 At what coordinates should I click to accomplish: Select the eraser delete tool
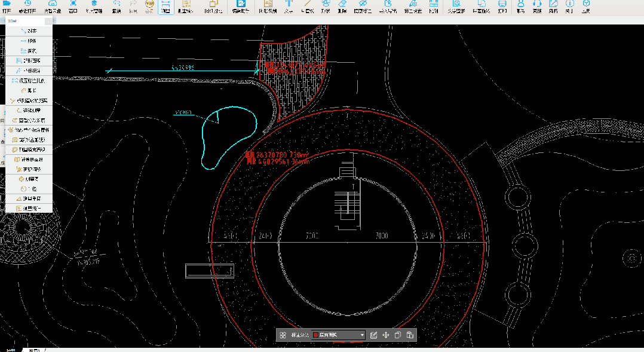(342, 7)
